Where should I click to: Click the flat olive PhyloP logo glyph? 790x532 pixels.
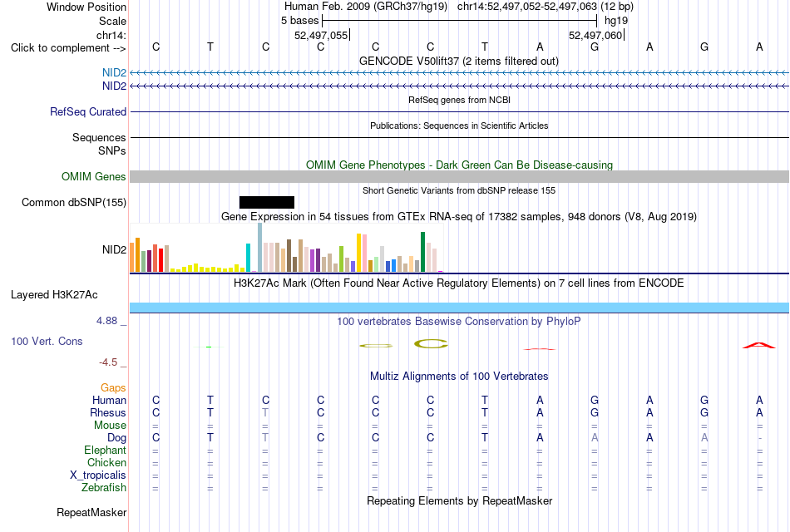click(x=376, y=346)
